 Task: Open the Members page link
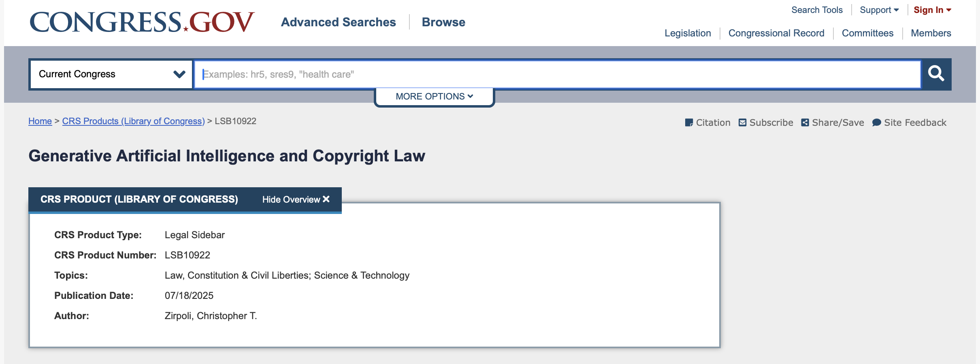click(x=931, y=33)
